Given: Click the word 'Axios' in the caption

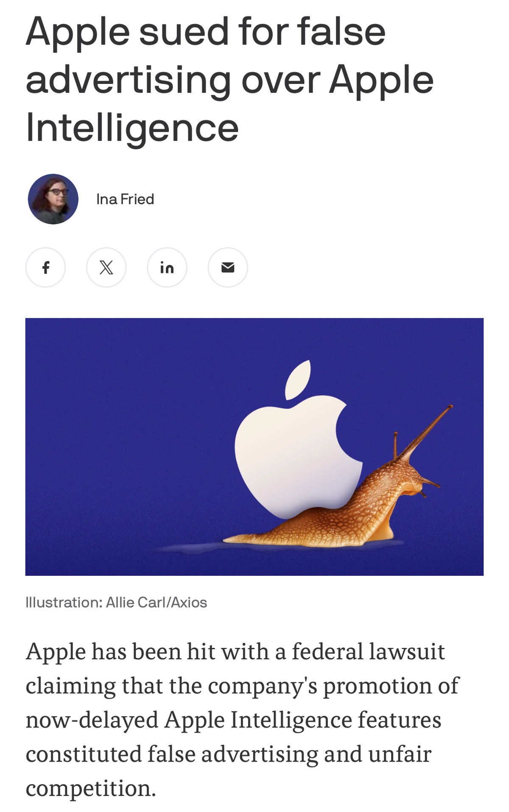Looking at the screenshot, I should coord(189,602).
